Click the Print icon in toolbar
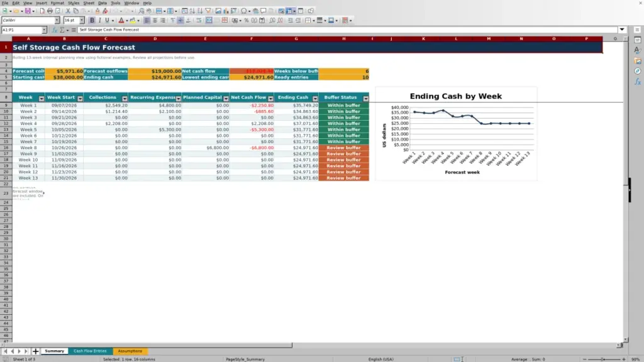 pyautogui.click(x=50, y=11)
